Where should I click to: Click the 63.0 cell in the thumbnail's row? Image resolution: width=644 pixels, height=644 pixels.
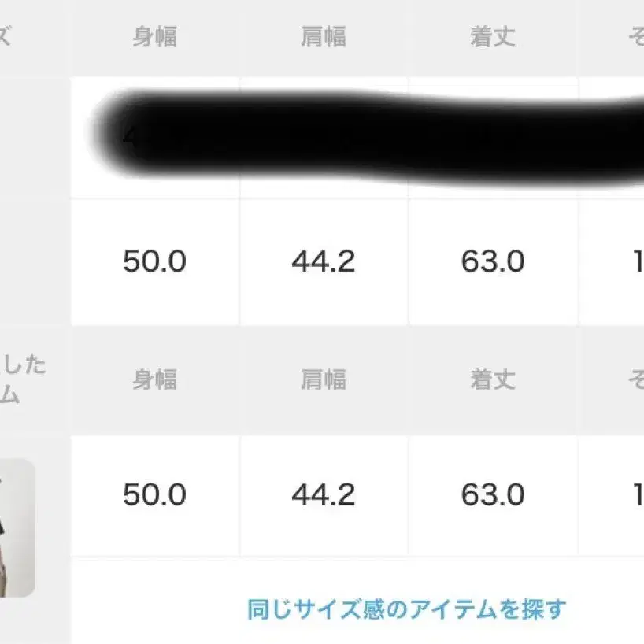pyautogui.click(x=493, y=494)
